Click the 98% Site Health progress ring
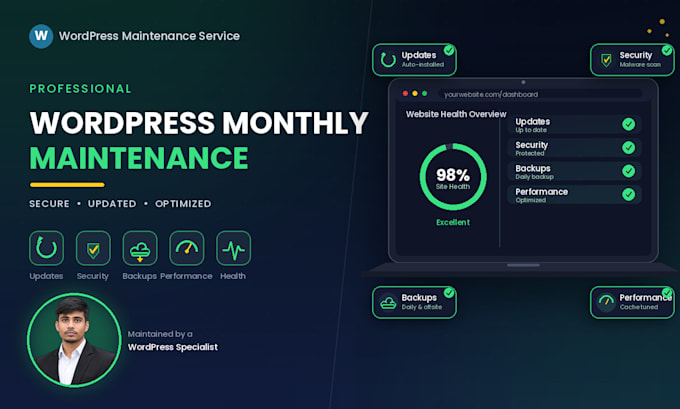This screenshot has height=409, width=680. click(x=453, y=177)
